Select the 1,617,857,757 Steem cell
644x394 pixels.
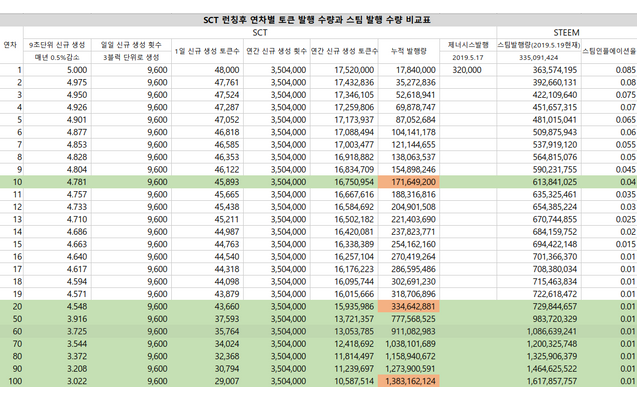click(552, 381)
